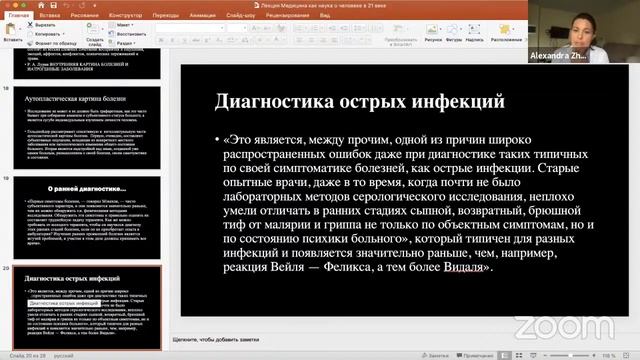640x360 pixels.
Task: Switch to normal view icon in status bar
Action: click(x=505, y=356)
